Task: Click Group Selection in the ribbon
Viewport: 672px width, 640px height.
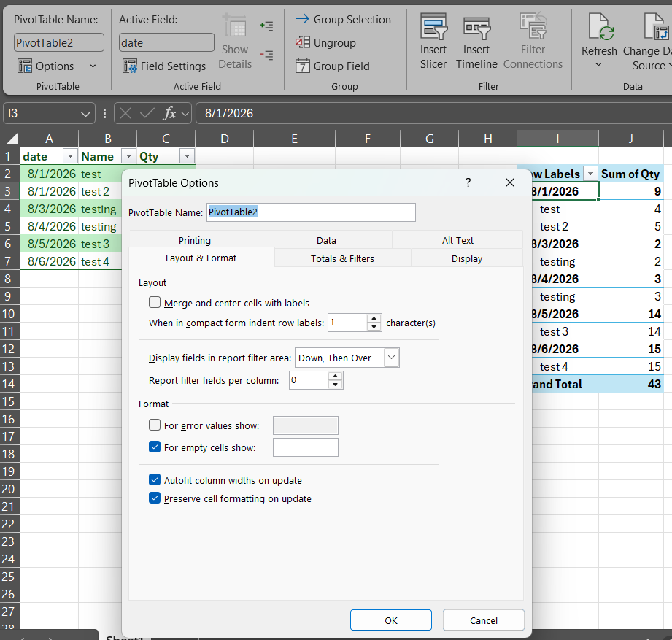Action: coord(343,19)
